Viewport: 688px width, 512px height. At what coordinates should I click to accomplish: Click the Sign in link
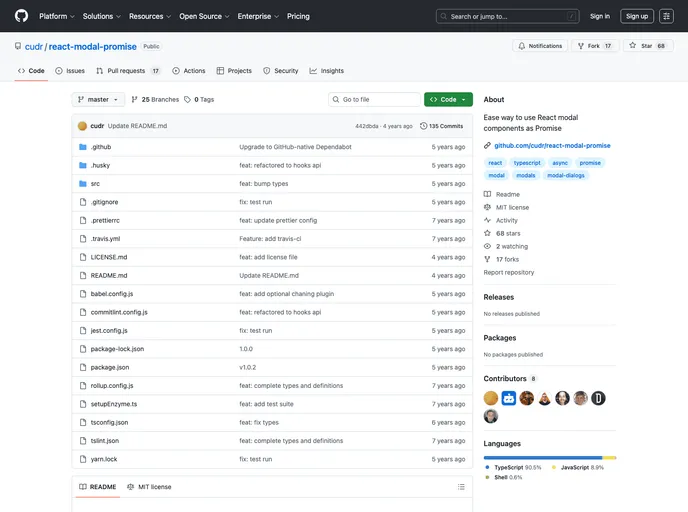coord(600,16)
